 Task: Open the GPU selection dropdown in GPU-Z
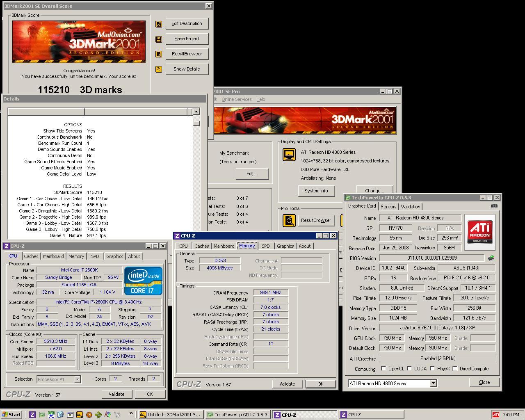coord(433,383)
